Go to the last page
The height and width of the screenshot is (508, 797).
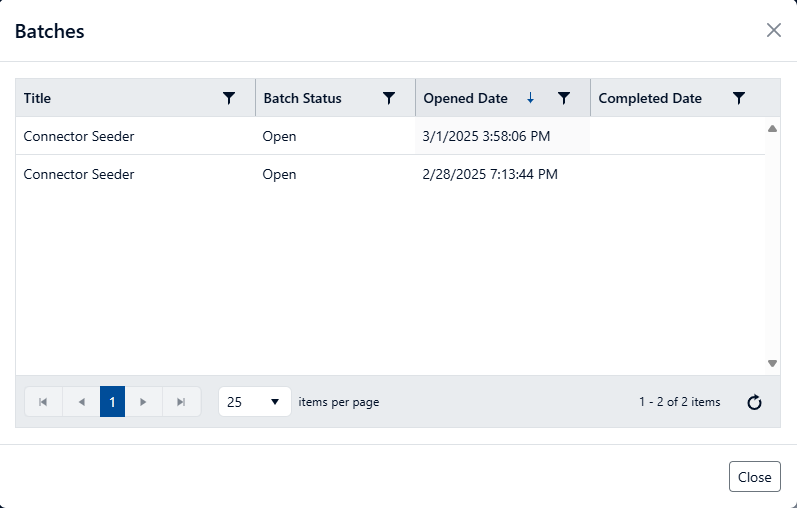(181, 402)
